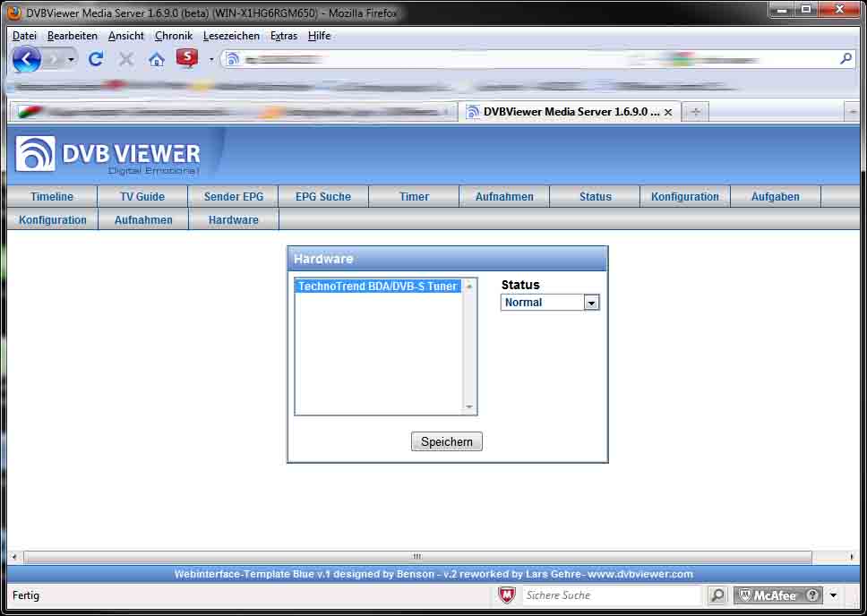Open the Datei menu
867x616 pixels.
(x=24, y=36)
